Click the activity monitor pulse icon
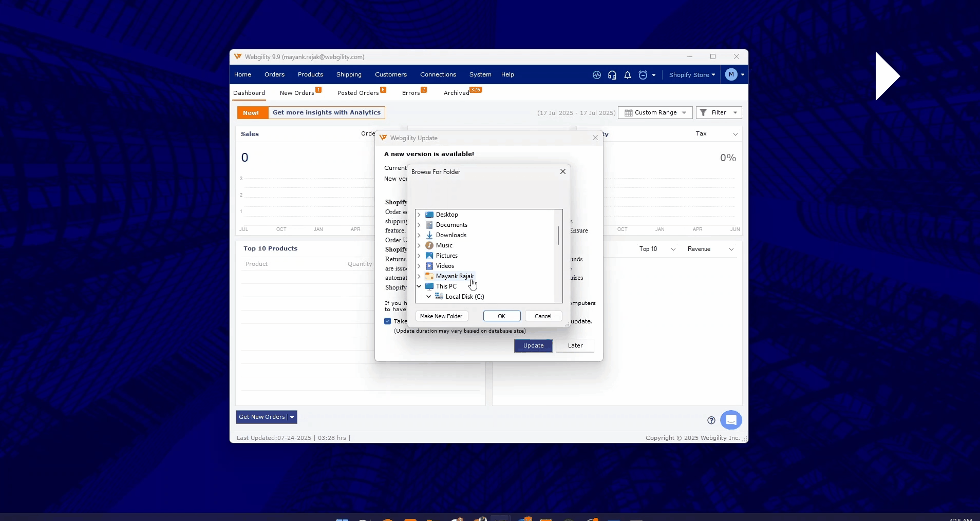This screenshot has height=521, width=980. [596, 75]
